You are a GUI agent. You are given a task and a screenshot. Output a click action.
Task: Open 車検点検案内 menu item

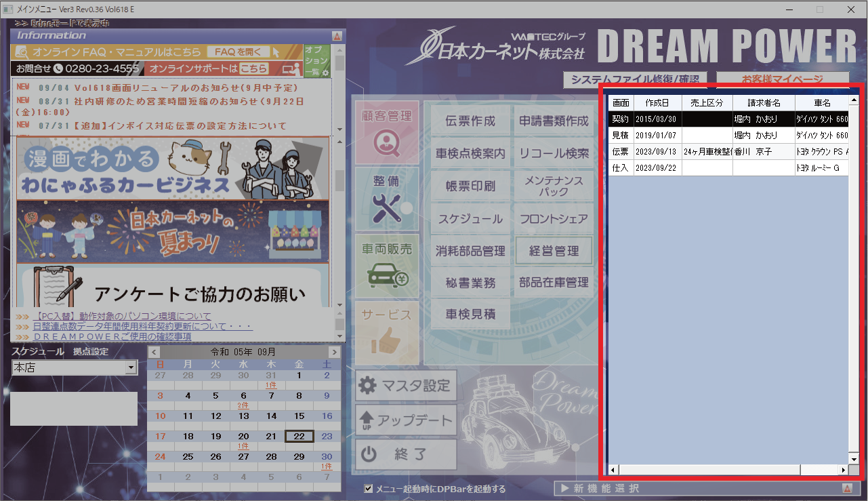click(x=470, y=154)
